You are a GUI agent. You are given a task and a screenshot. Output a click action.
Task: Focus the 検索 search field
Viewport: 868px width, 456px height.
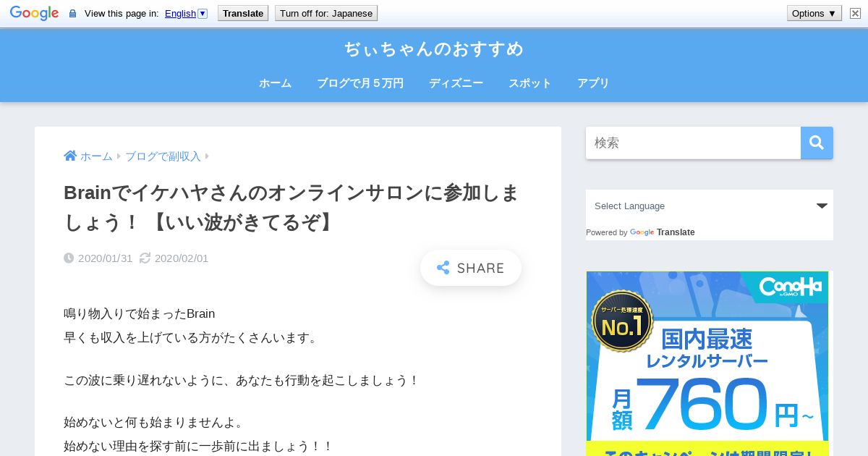pyautogui.click(x=693, y=143)
